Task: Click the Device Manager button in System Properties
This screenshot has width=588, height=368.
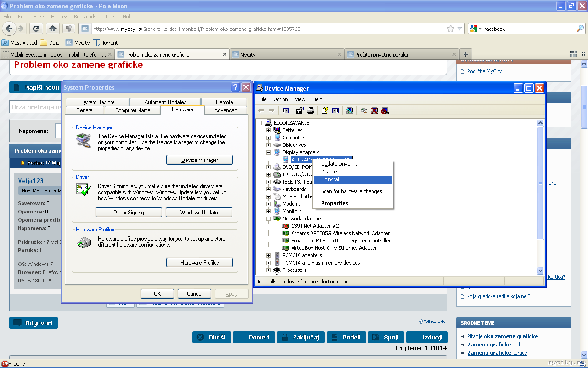Action: [x=199, y=160]
